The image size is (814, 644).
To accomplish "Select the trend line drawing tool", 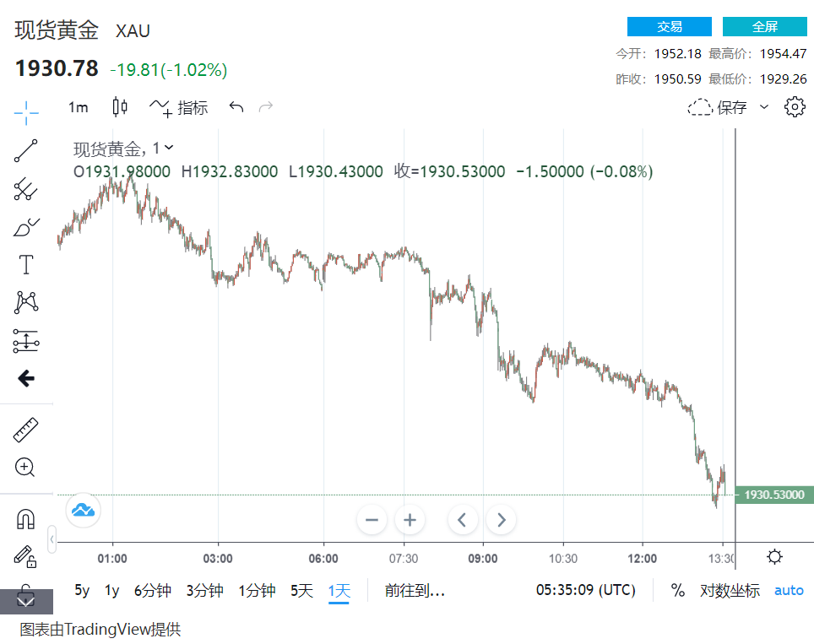I will 26,151.
